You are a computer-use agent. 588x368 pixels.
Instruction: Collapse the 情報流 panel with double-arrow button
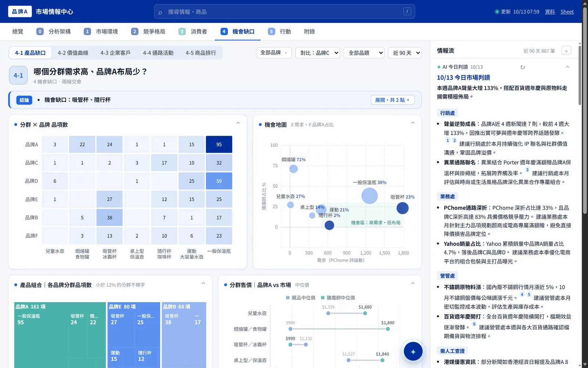tap(566, 51)
